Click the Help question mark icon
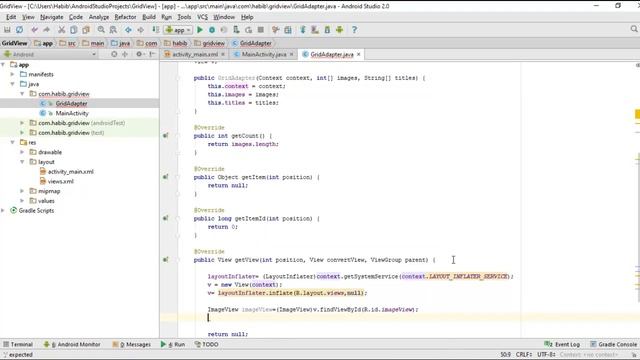The height and width of the screenshot is (360, 640). click(x=354, y=30)
